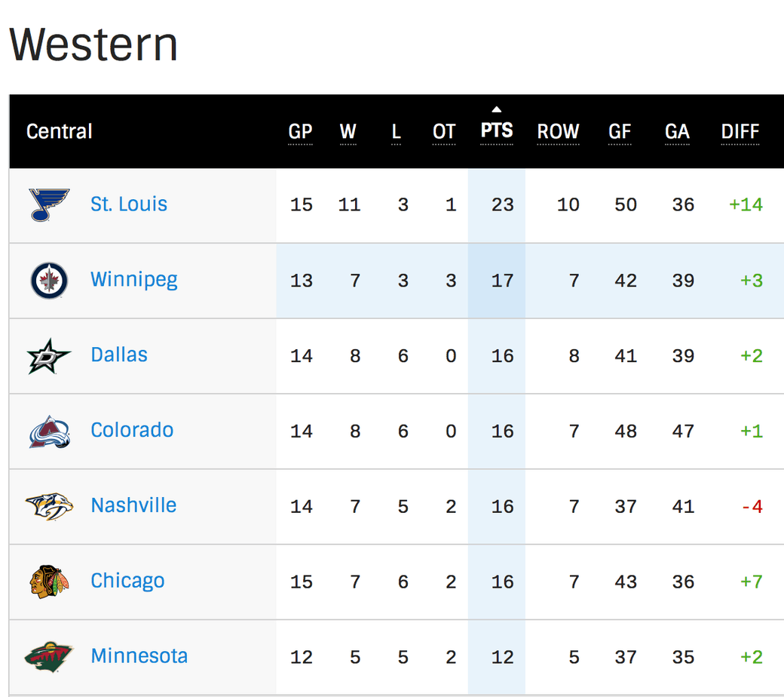Click the Nashville Predators logo

coord(49,506)
